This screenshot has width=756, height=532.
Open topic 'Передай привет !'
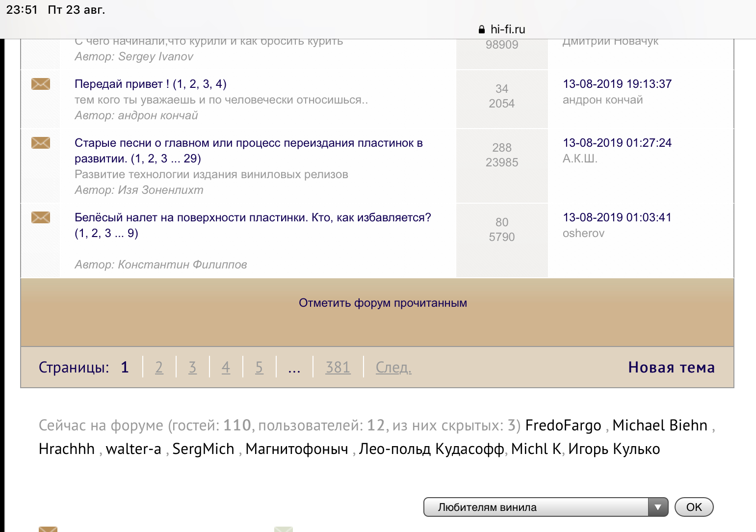pos(122,84)
